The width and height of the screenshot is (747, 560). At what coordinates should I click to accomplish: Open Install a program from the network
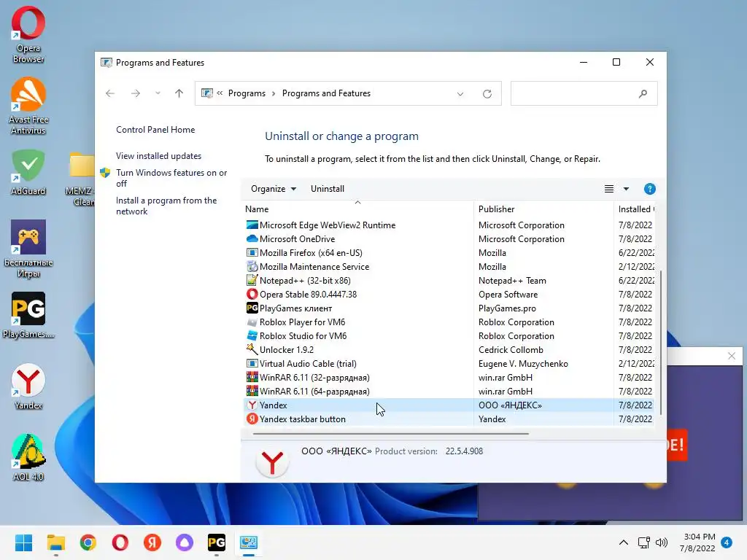166,206
